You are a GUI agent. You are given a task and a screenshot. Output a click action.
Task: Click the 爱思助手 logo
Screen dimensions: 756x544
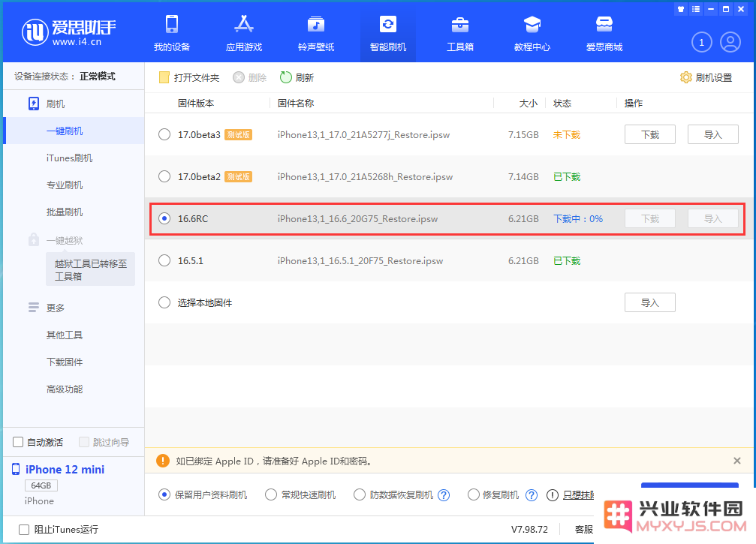pos(69,32)
